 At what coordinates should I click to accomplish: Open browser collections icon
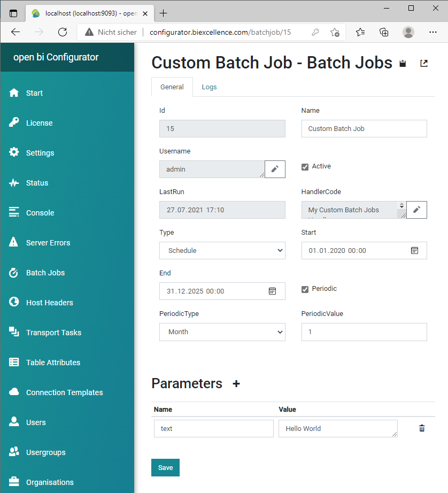click(x=384, y=32)
